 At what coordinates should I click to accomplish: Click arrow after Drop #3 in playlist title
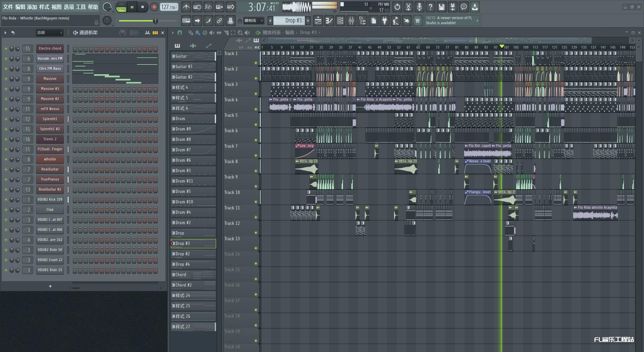[x=319, y=33]
